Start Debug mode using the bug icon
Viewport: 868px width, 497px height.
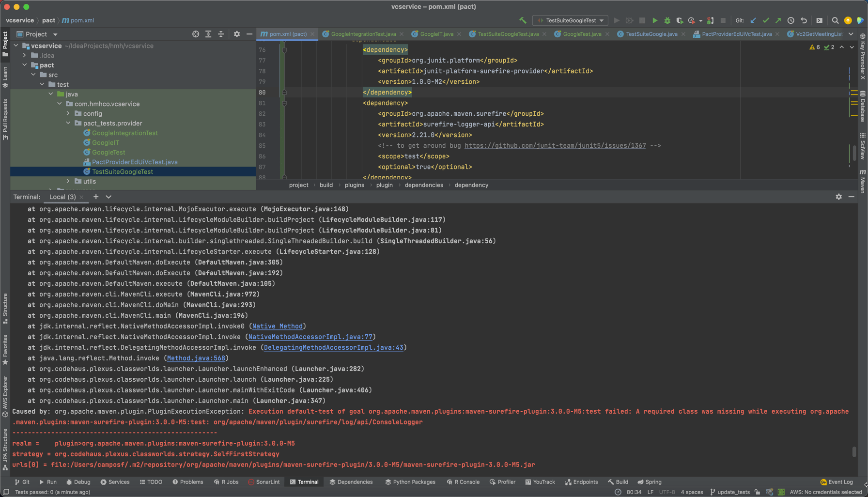tap(667, 20)
